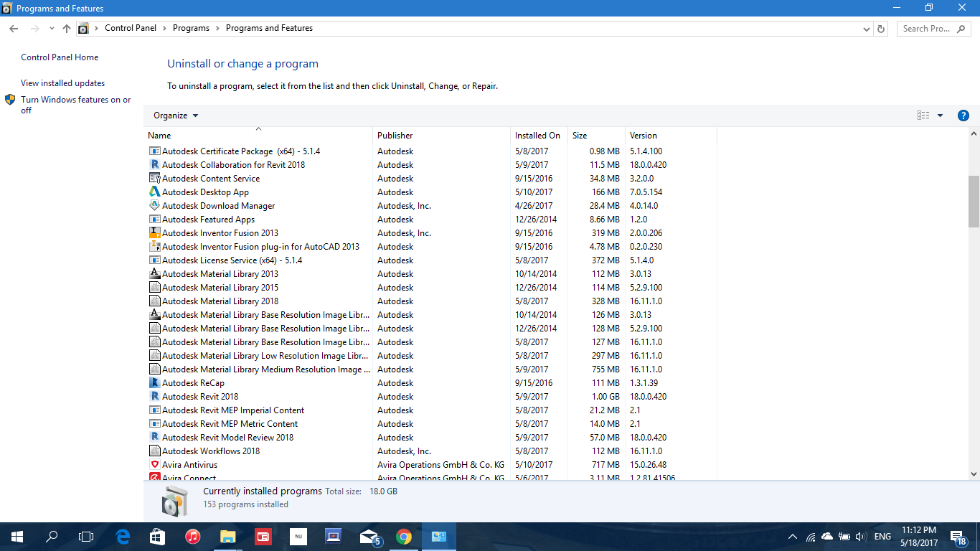Open taskbar Search magnifier
Screen dimensions: 980x551
52,537
